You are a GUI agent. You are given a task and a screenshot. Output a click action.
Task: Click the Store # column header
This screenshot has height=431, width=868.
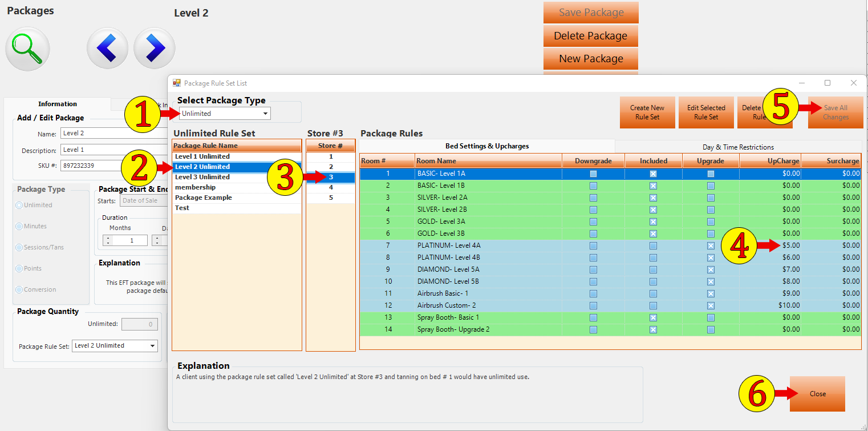pyautogui.click(x=331, y=146)
